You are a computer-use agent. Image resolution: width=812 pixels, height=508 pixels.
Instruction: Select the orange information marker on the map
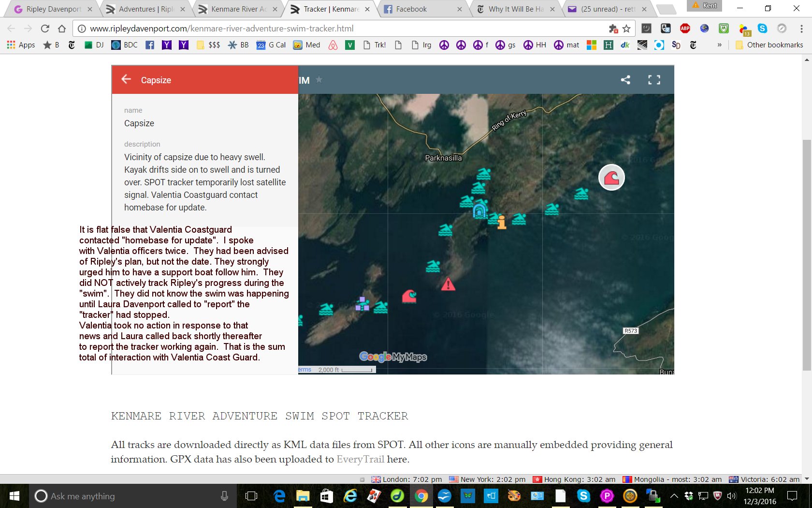[x=502, y=222]
